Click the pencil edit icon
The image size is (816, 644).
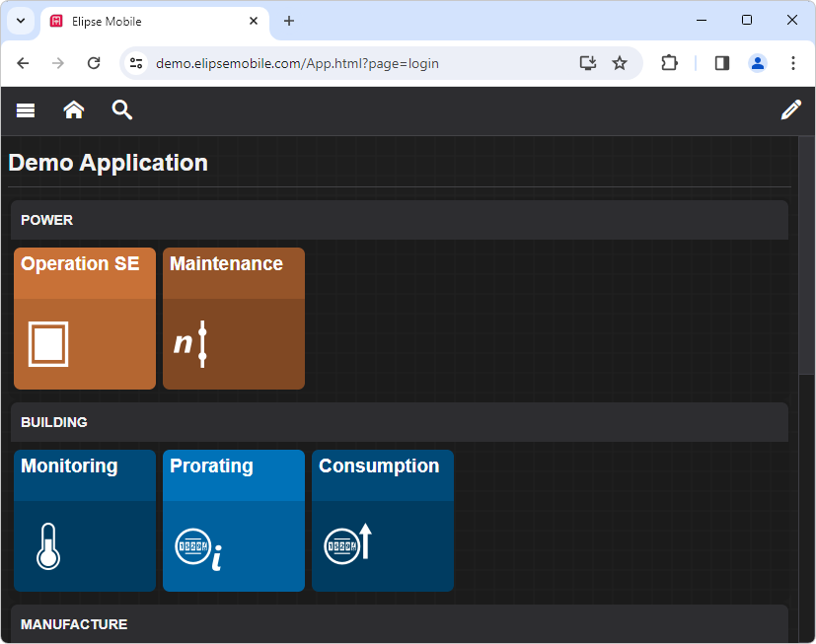[x=790, y=110]
